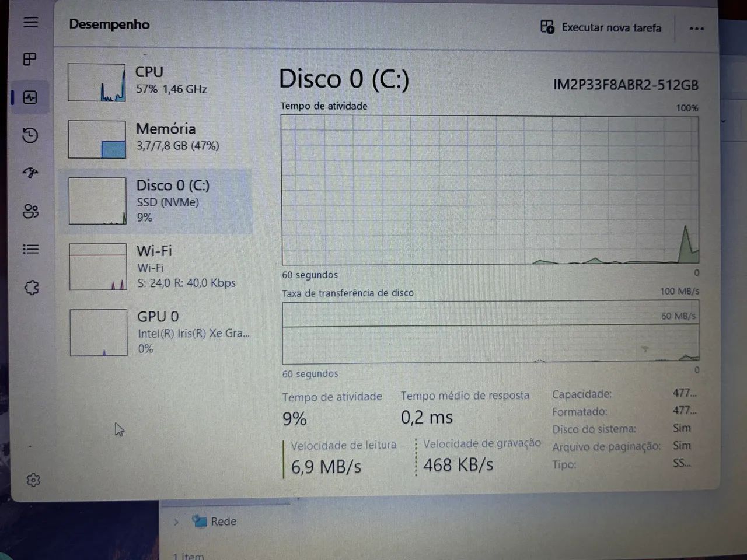
Task: Open the Processes page icon
Action: coord(30,59)
